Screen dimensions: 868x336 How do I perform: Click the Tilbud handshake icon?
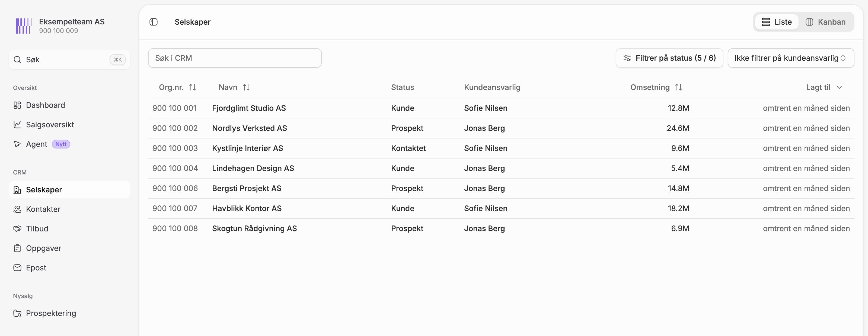pyautogui.click(x=17, y=229)
